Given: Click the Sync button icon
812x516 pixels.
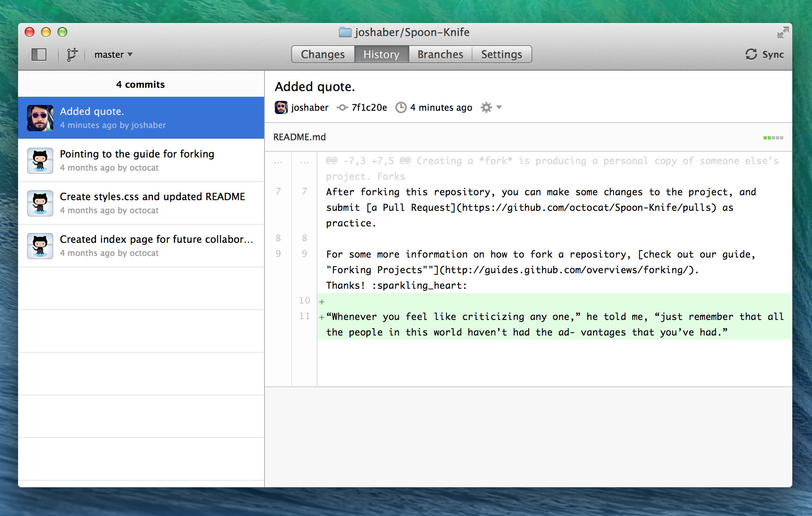Looking at the screenshot, I should (x=750, y=54).
